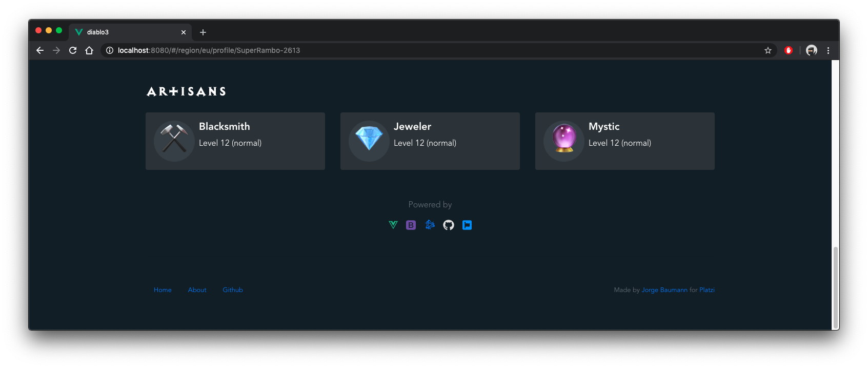The image size is (868, 368).
Task: Open the GitHub octocat footer icon
Action: tap(449, 225)
